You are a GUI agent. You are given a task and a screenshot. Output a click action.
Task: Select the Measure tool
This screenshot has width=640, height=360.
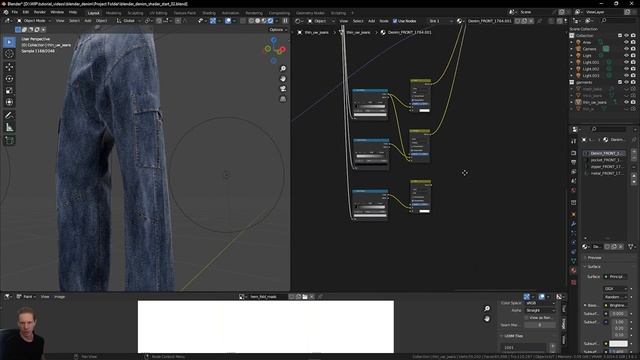(x=9, y=127)
